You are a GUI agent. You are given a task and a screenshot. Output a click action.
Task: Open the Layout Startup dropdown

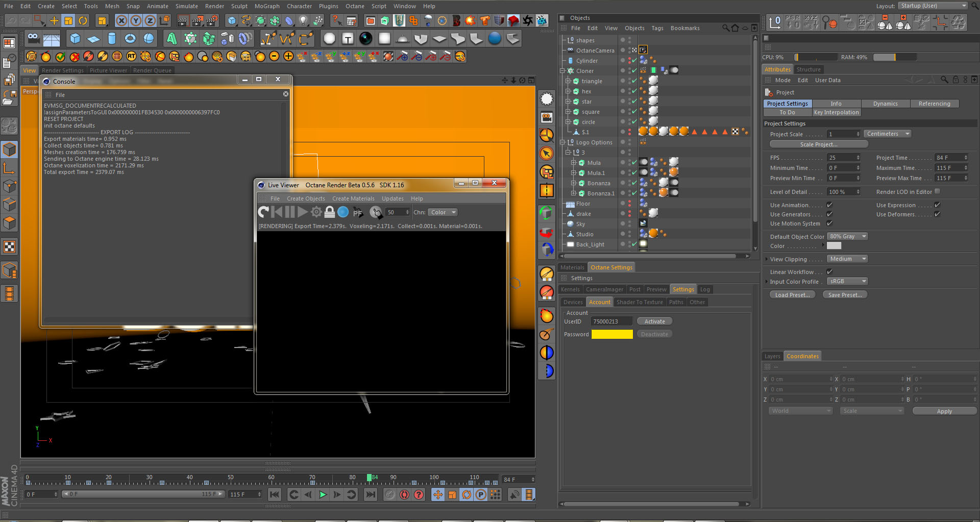[933, 6]
